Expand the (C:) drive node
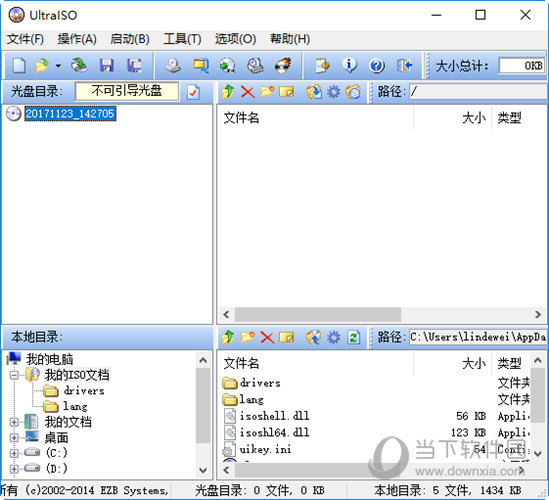 (14, 453)
